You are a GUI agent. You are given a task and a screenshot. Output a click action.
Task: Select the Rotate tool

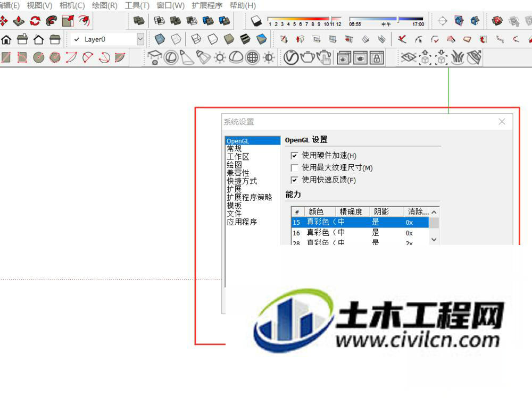pos(35,21)
